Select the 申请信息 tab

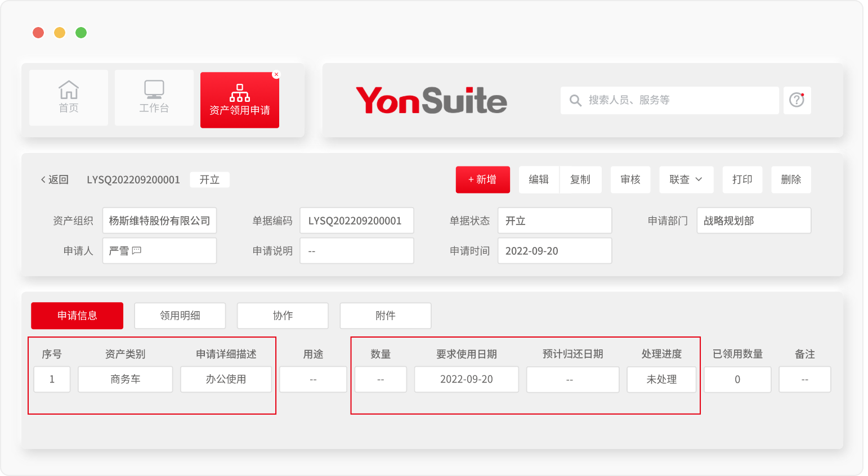77,316
